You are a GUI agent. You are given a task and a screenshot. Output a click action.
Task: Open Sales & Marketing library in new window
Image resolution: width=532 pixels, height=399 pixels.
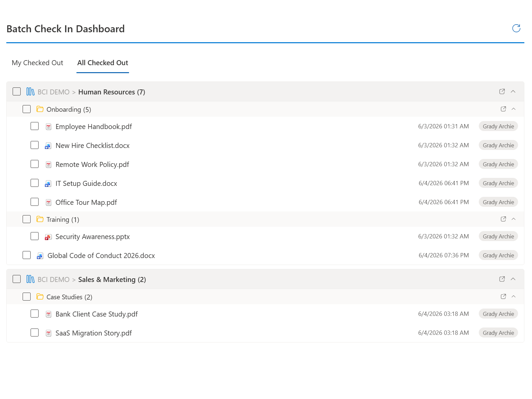[502, 279]
